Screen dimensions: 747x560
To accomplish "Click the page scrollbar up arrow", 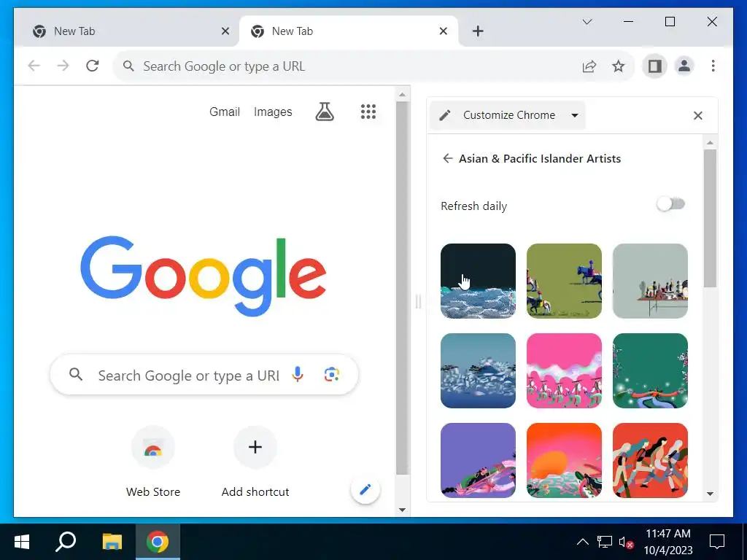I will pyautogui.click(x=403, y=95).
